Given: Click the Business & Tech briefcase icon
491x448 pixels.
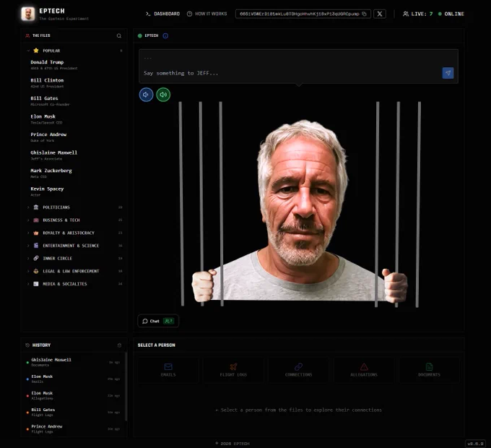Looking at the screenshot, I should 36,220.
